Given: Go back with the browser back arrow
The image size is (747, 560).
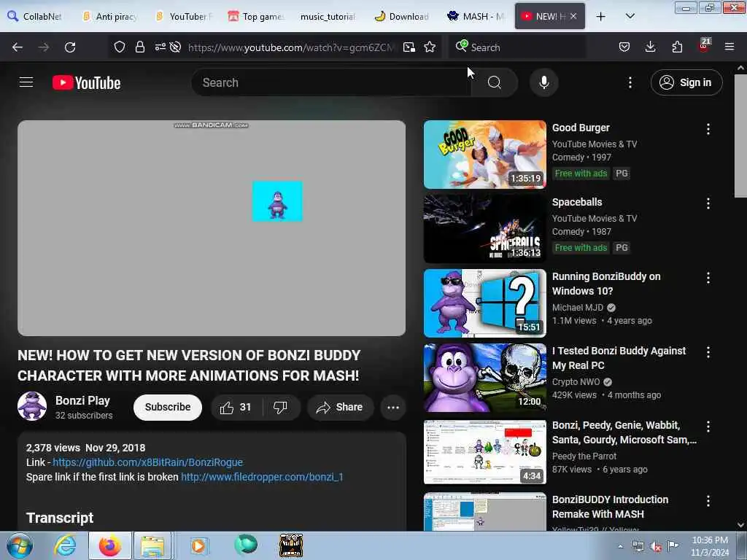Looking at the screenshot, I should point(18,47).
